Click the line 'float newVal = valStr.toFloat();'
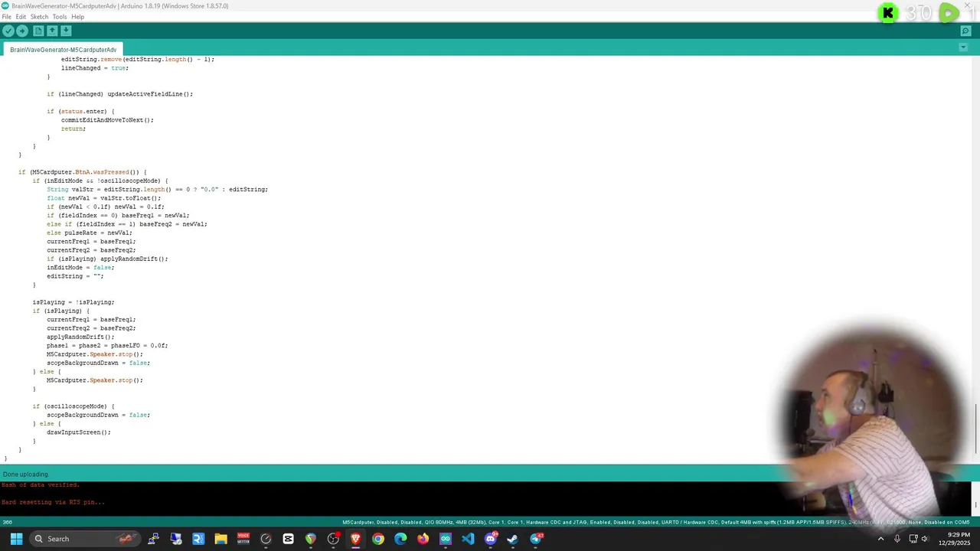980x551 pixels. (x=103, y=198)
